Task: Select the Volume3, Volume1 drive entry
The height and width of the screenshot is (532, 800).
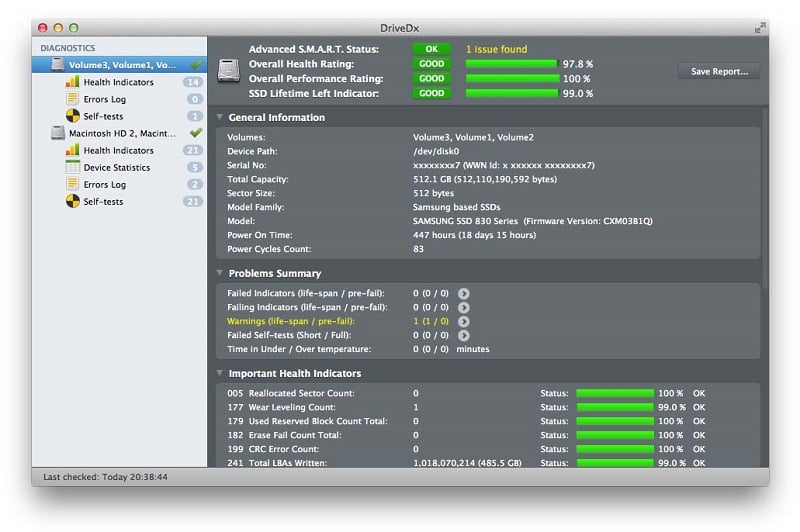Action: [x=119, y=65]
